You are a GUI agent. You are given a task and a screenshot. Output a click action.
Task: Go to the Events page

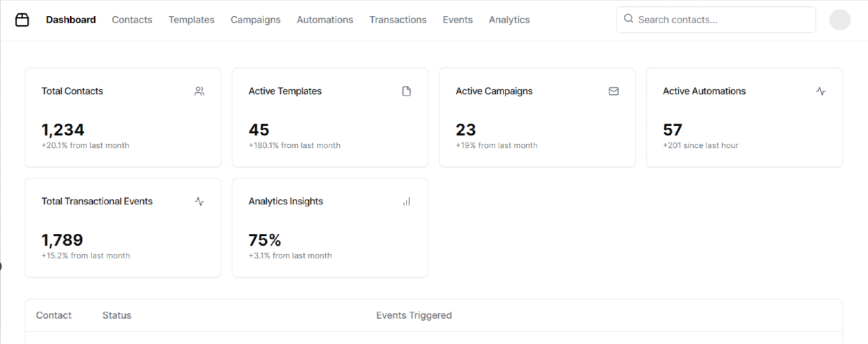(x=457, y=20)
